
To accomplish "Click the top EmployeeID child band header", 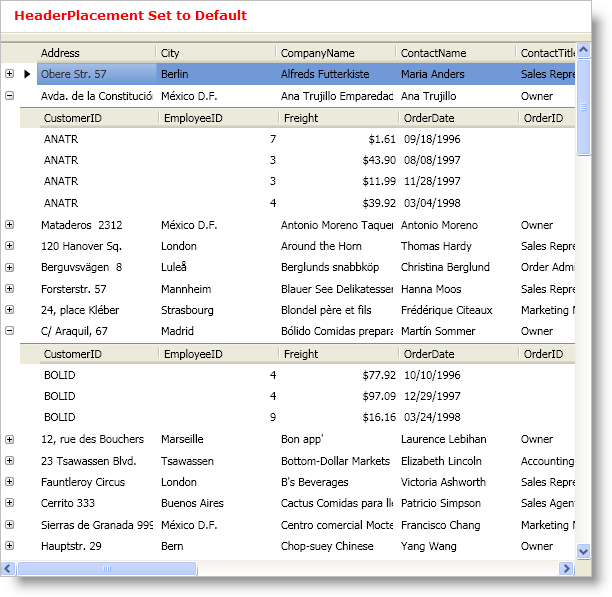I will (x=219, y=118).
